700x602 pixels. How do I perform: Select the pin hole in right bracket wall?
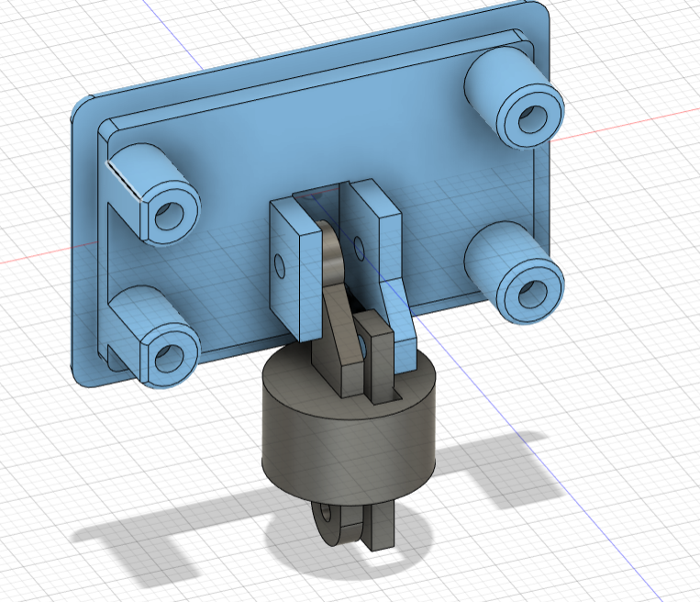pyautogui.click(x=359, y=247)
